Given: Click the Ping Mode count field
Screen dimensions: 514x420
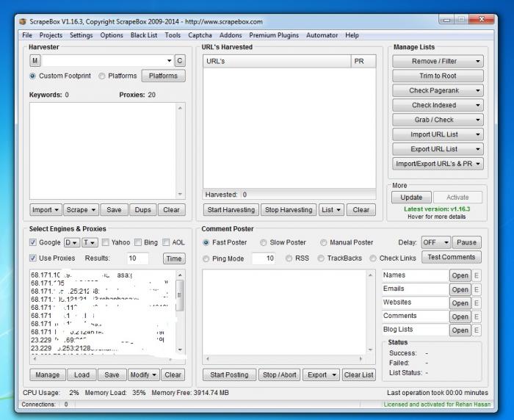Looking at the screenshot, I should point(264,258).
